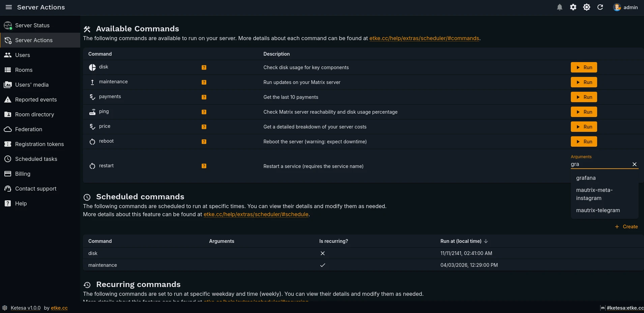
Task: Run the disk command
Action: 584,67
